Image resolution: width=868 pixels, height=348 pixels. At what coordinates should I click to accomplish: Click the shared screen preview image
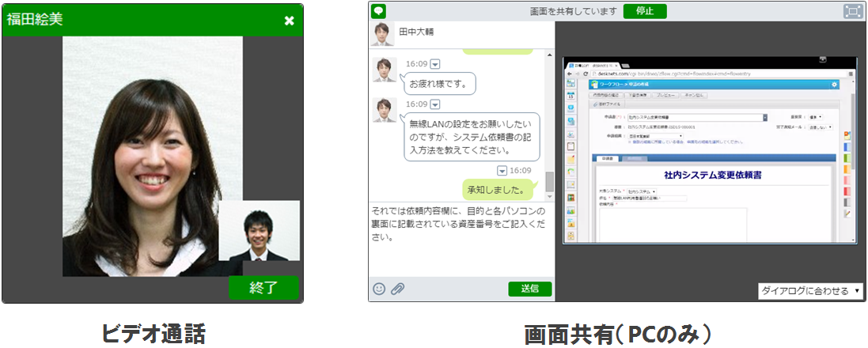tap(709, 150)
